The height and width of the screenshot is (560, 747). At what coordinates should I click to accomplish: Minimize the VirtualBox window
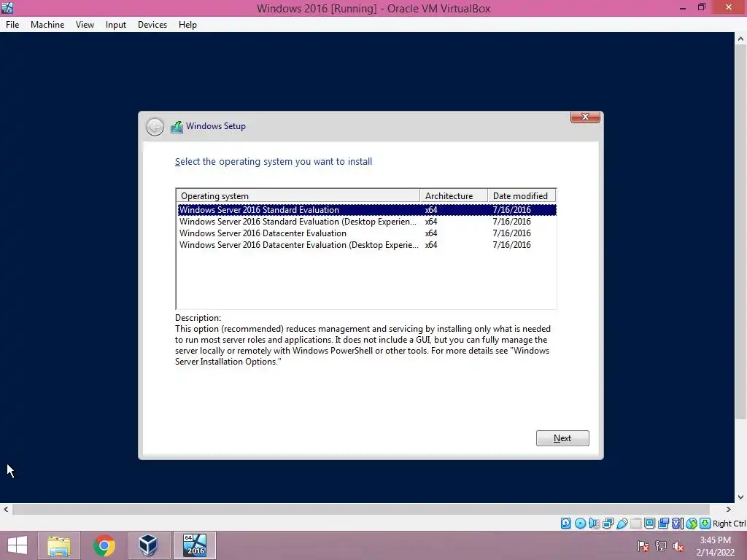(683, 7)
